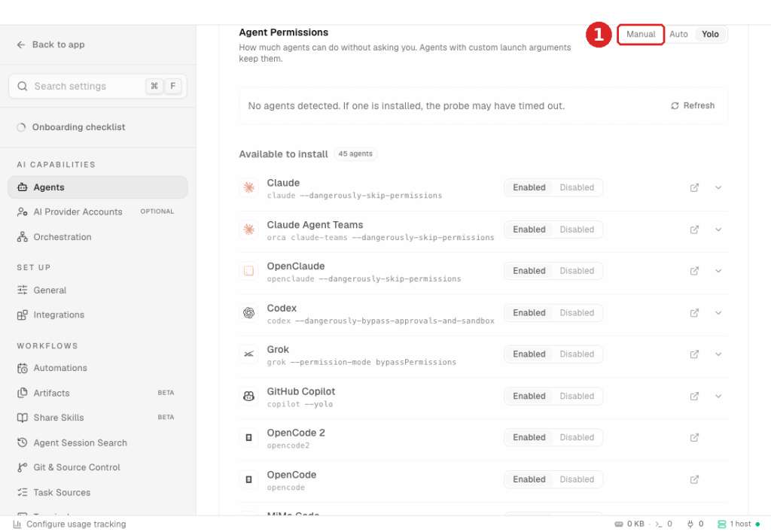771x532 pixels.
Task: Click the Onboarding checklist progress circle icon
Action: (21, 127)
